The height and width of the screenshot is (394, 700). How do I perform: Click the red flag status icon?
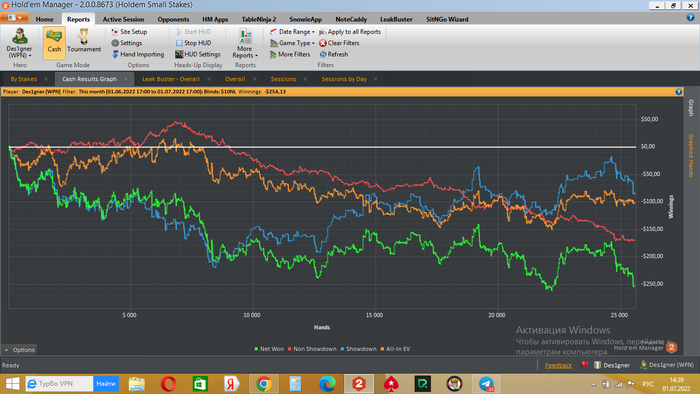584,365
